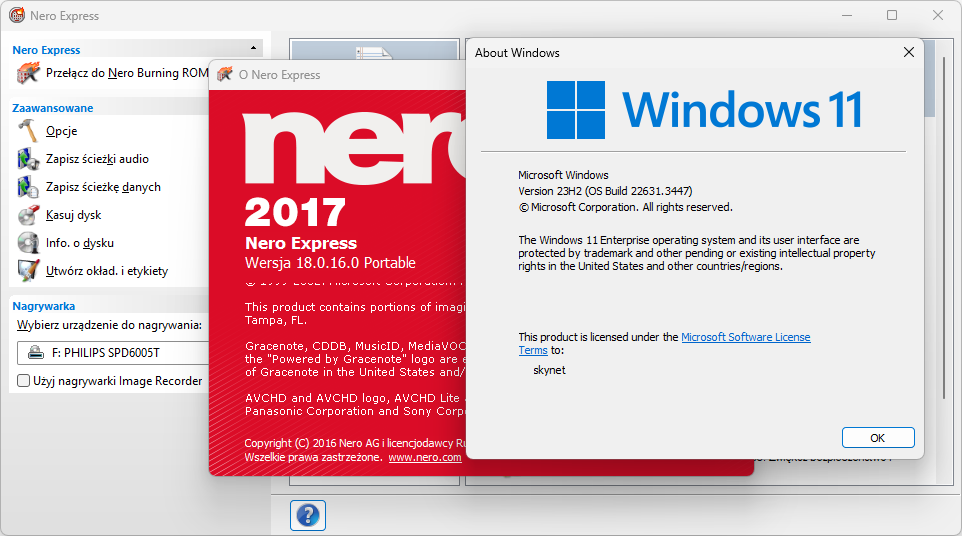The width and height of the screenshot is (962, 536).
Task: Click the Nero Express title bar app icon
Action: (x=17, y=15)
